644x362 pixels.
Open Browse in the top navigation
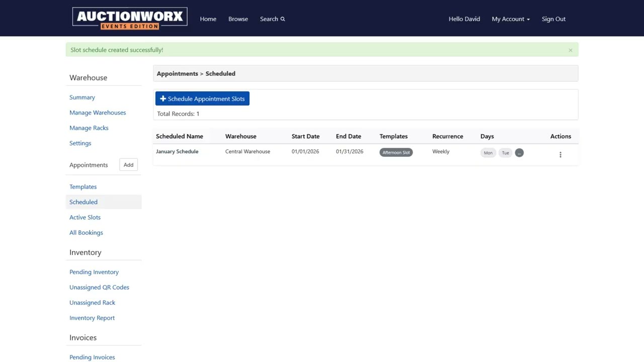pos(238,19)
